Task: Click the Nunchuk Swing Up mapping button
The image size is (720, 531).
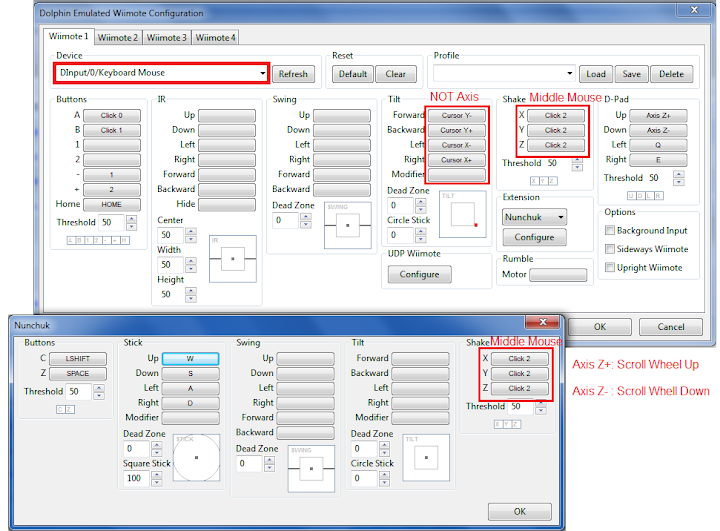Action: click(x=305, y=358)
